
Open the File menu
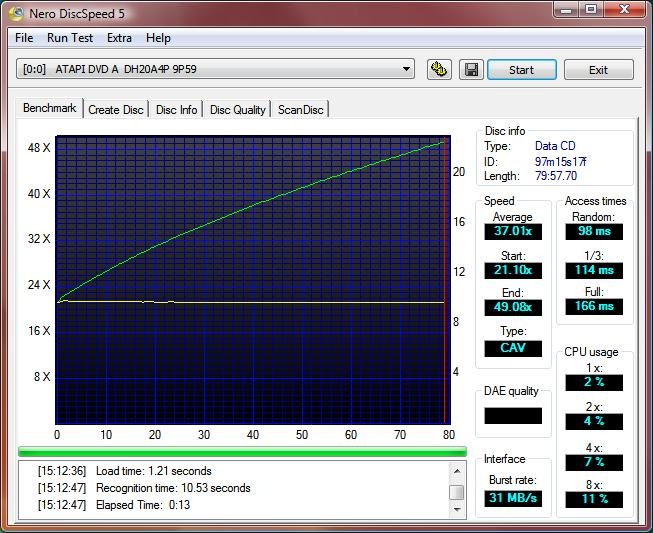[x=24, y=38]
